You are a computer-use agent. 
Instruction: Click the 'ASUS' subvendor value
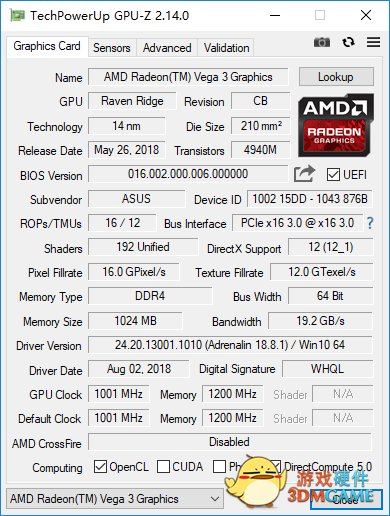tap(137, 199)
